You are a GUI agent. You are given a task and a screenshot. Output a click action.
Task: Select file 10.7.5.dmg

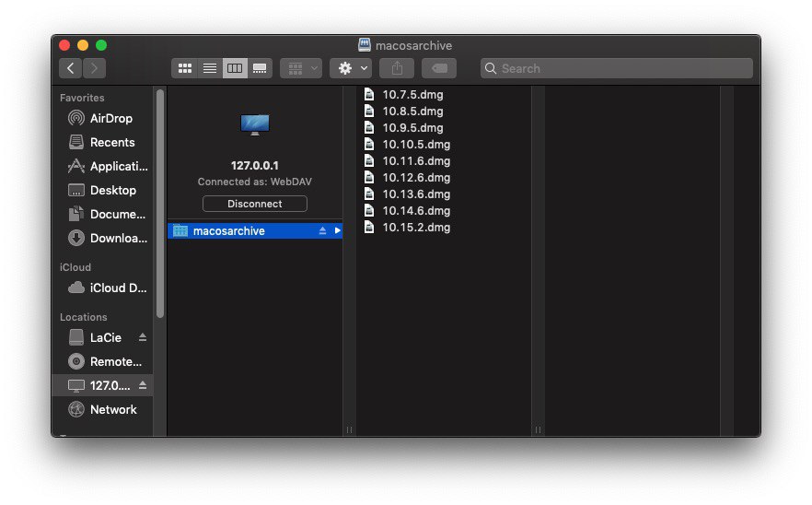(x=444, y=94)
